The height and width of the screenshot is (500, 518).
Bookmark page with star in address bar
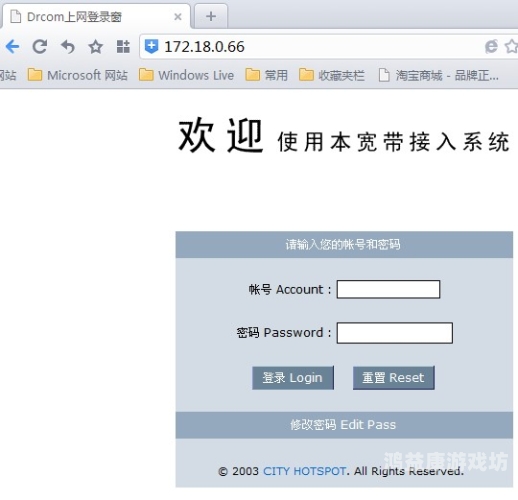(512, 46)
